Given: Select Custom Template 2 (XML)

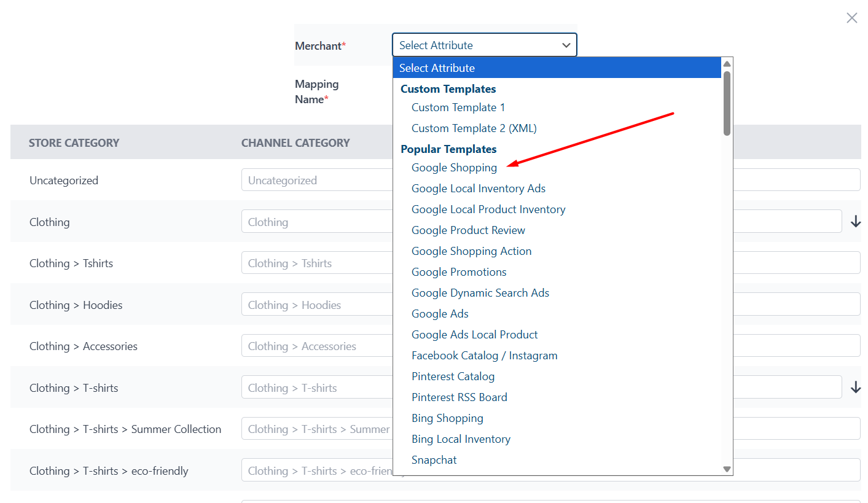Looking at the screenshot, I should coord(474,128).
